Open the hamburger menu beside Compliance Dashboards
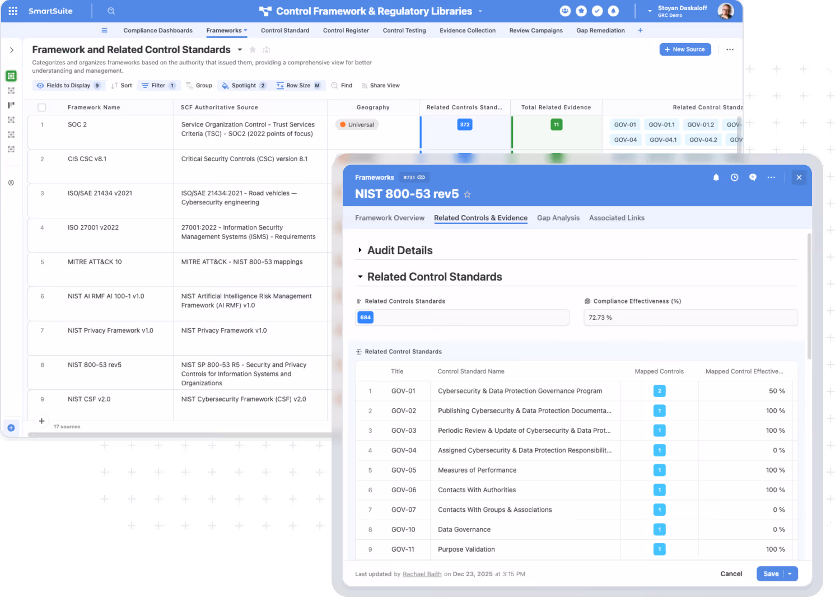The width and height of the screenshot is (840, 616). [x=104, y=30]
